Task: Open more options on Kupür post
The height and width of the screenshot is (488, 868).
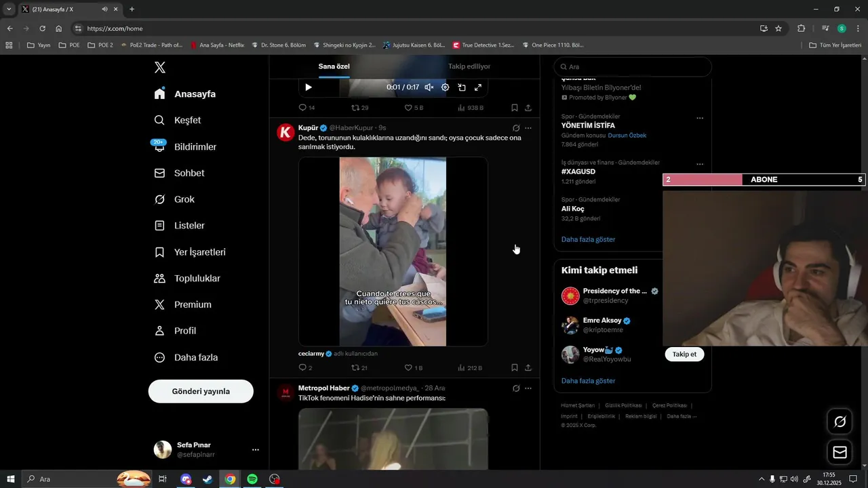Action: tap(528, 128)
